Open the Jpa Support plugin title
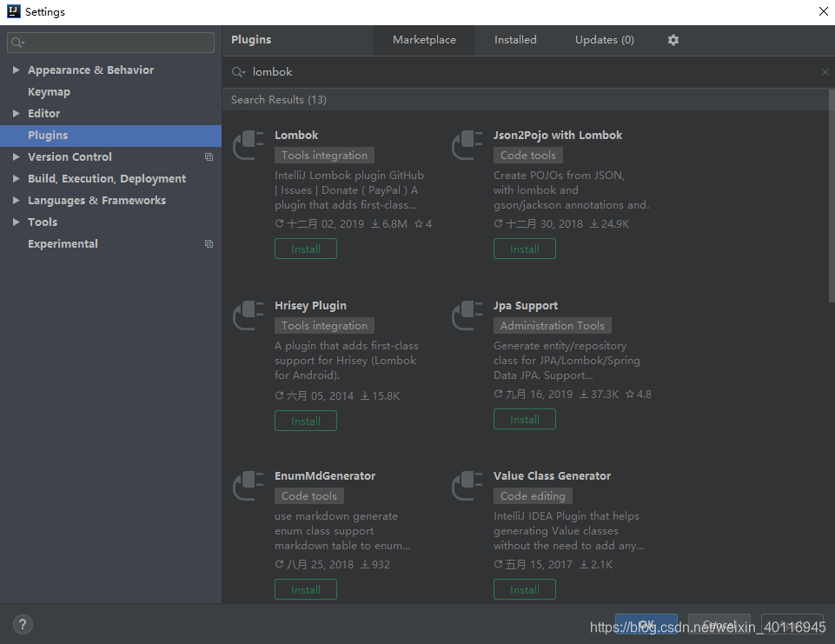 click(526, 306)
